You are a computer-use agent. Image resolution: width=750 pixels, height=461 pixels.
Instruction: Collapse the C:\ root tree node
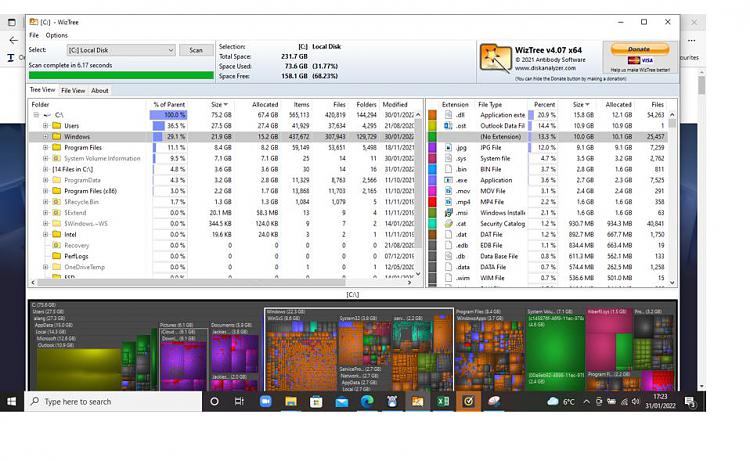tap(36, 115)
